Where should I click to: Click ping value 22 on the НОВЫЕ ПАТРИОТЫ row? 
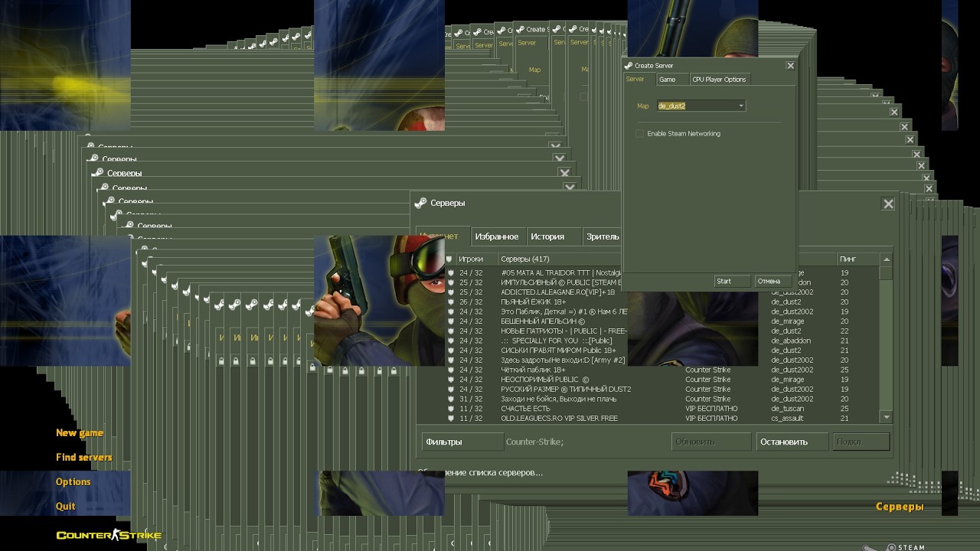point(844,331)
